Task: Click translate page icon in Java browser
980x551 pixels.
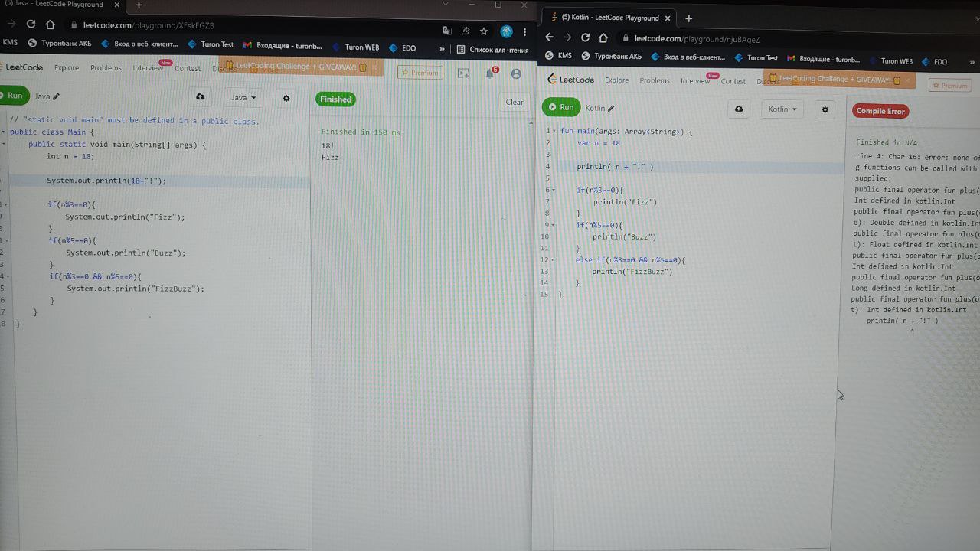Action: click(x=448, y=31)
